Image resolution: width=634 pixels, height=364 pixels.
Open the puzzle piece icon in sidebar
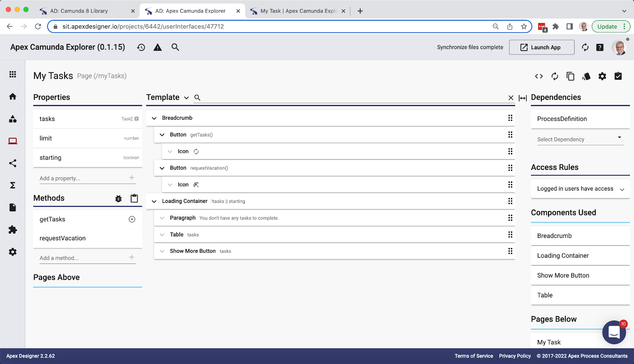[x=13, y=230]
